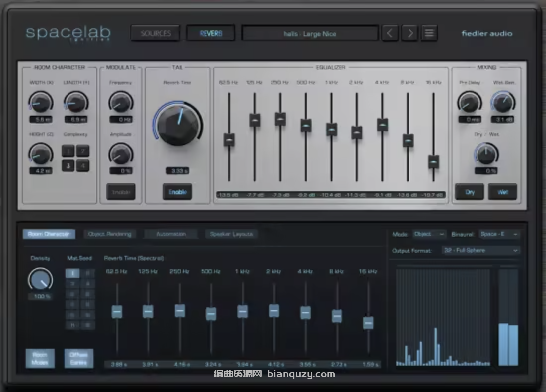The image size is (546, 392).
Task: Open the Mode Object dropdown
Action: [x=429, y=234]
